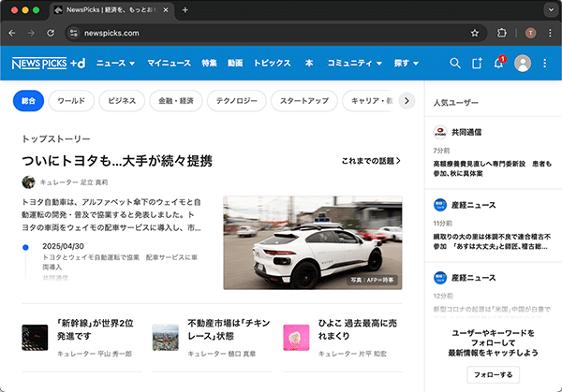Viewport: 562px width, 392px height.
Task: Click the フォローする button
Action: tap(494, 375)
